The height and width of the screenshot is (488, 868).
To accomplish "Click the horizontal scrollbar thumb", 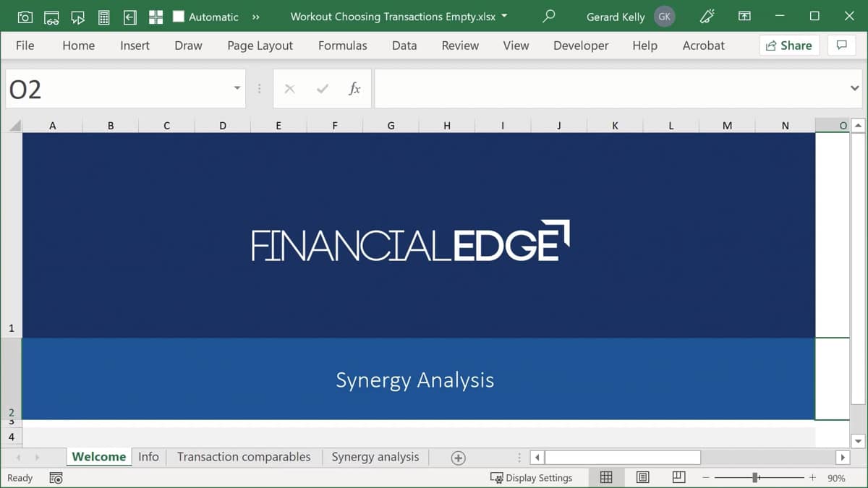I will coord(623,458).
